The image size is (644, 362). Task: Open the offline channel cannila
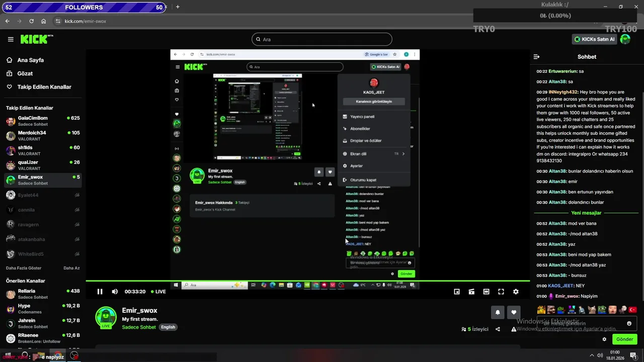[x=43, y=210]
